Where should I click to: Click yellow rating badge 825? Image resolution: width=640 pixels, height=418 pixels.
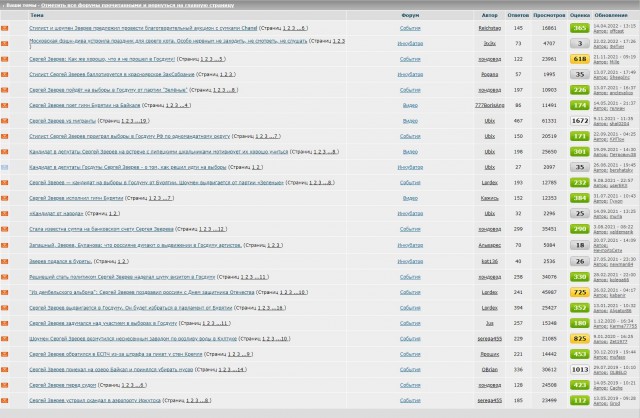click(x=580, y=339)
